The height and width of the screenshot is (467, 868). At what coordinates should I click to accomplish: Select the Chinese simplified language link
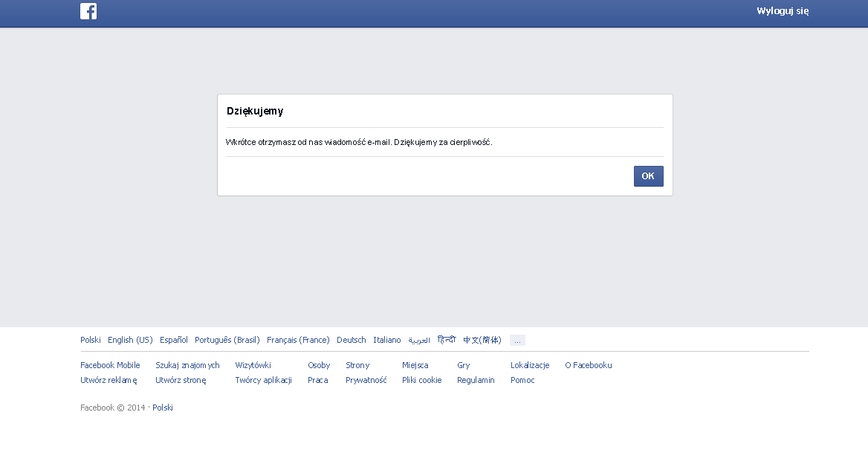(482, 340)
